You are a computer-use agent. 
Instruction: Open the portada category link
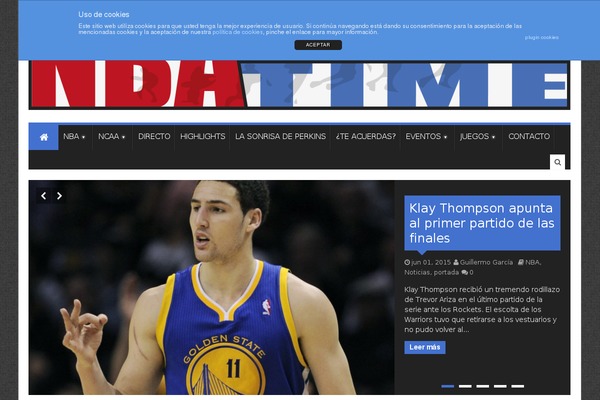pos(446,272)
